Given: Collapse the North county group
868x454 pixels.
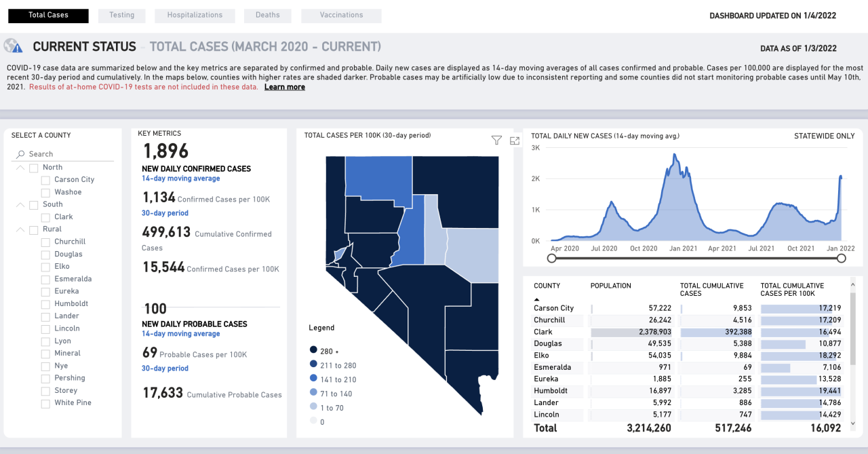Looking at the screenshot, I should click(x=20, y=167).
